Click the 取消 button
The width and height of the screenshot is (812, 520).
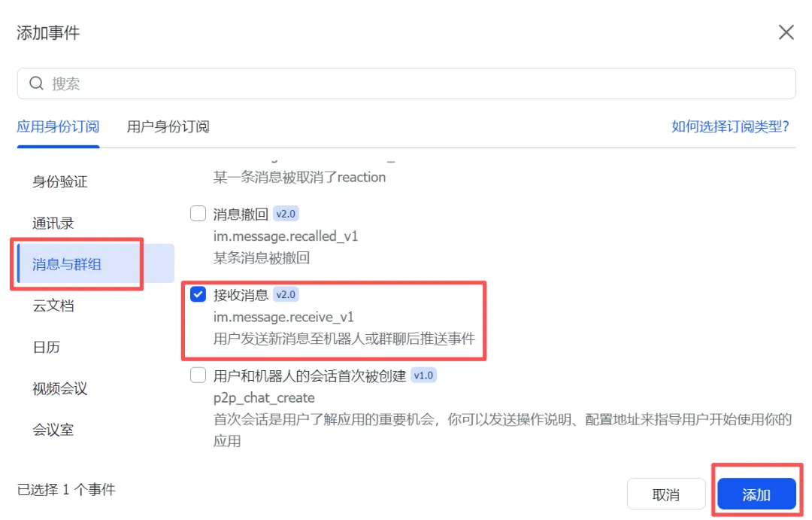click(x=666, y=494)
